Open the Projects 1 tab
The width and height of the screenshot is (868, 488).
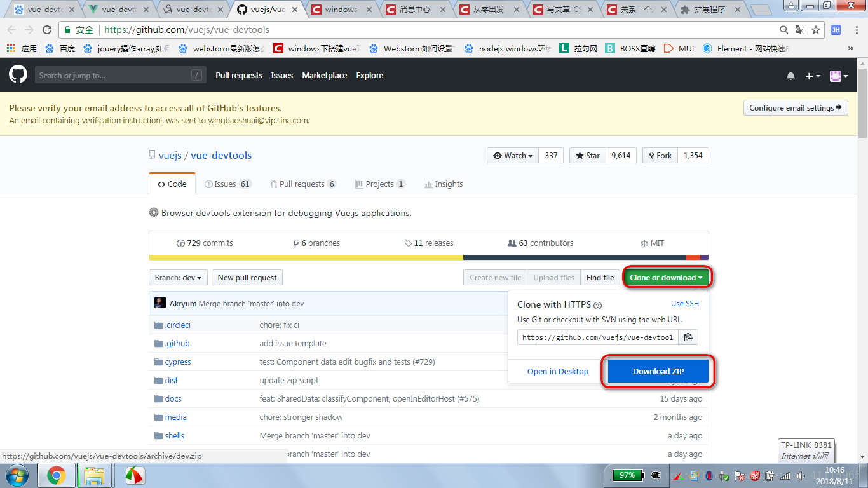click(380, 184)
